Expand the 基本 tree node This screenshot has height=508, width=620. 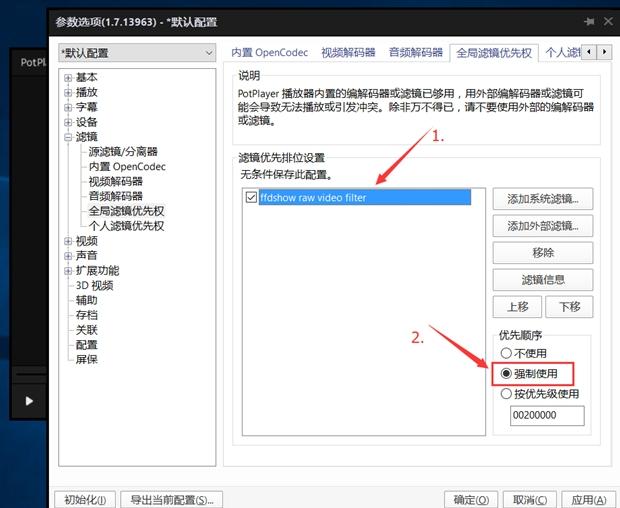(x=68, y=78)
